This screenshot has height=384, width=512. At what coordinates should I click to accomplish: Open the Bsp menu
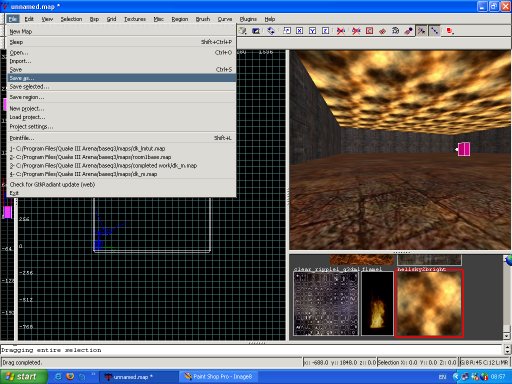pyautogui.click(x=94, y=19)
